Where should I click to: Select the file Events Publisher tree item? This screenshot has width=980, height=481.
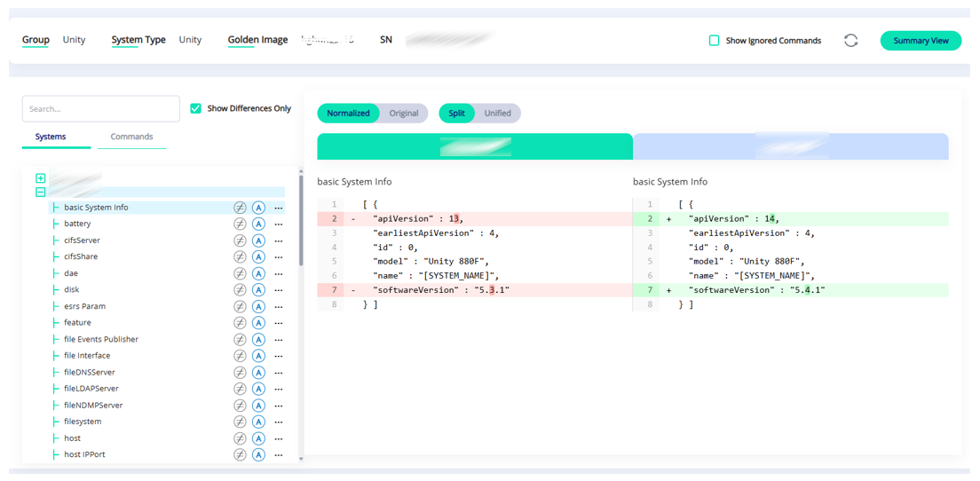[101, 339]
